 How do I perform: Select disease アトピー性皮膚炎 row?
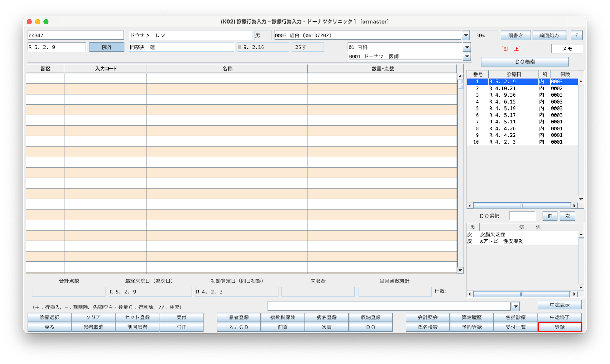522,241
